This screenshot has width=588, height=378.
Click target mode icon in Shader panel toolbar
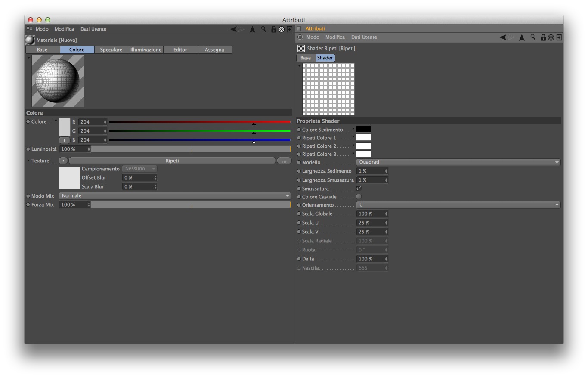tap(551, 37)
